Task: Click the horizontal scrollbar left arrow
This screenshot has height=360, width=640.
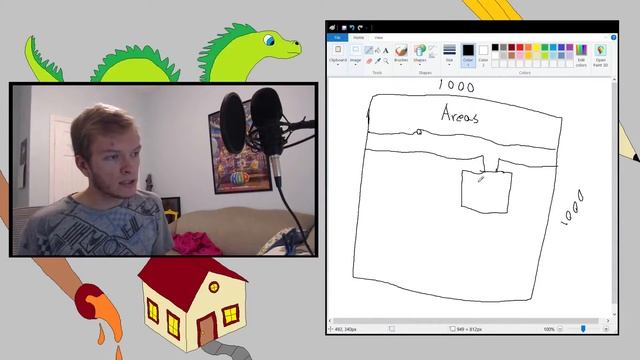Action: pos(330,321)
